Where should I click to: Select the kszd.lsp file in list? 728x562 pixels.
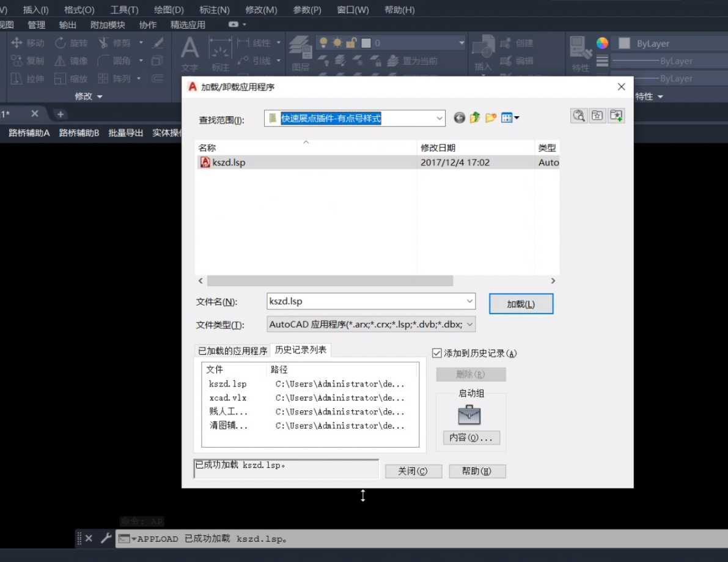(229, 163)
